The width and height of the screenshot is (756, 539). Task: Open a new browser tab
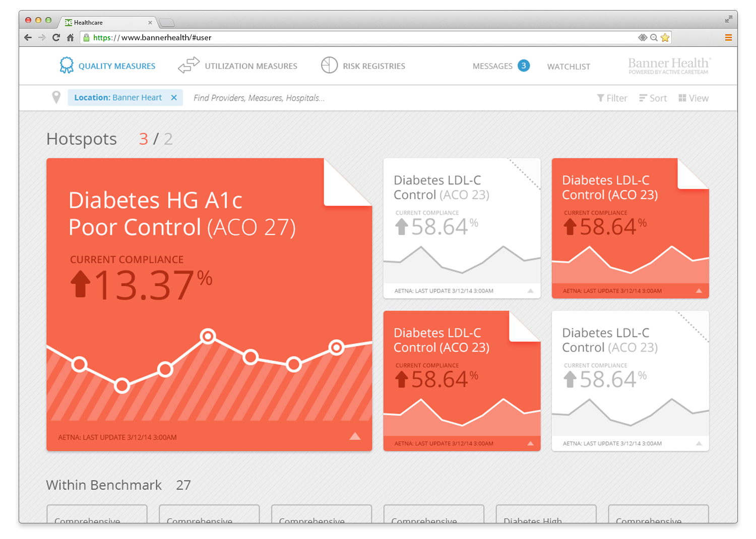pyautogui.click(x=166, y=23)
